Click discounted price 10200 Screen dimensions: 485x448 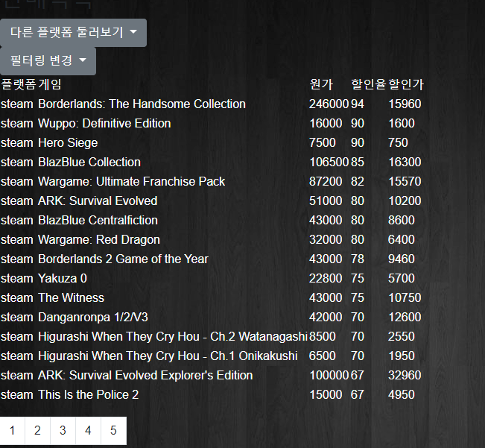(405, 201)
